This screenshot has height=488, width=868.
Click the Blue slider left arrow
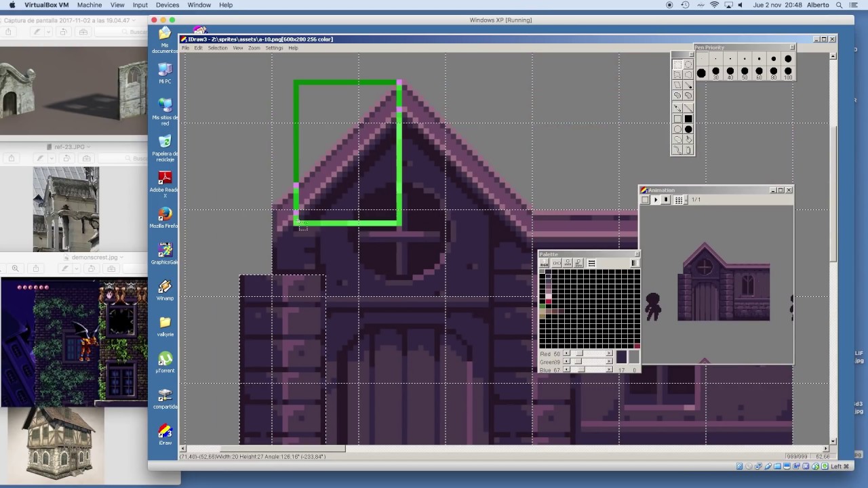567,369
